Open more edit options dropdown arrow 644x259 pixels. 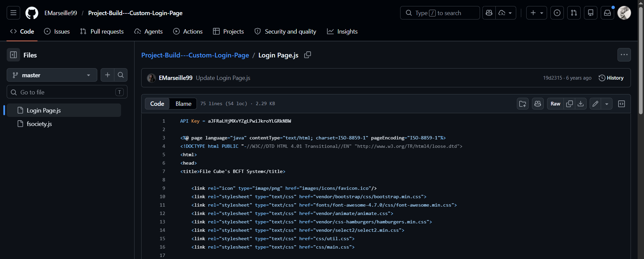pyautogui.click(x=607, y=104)
